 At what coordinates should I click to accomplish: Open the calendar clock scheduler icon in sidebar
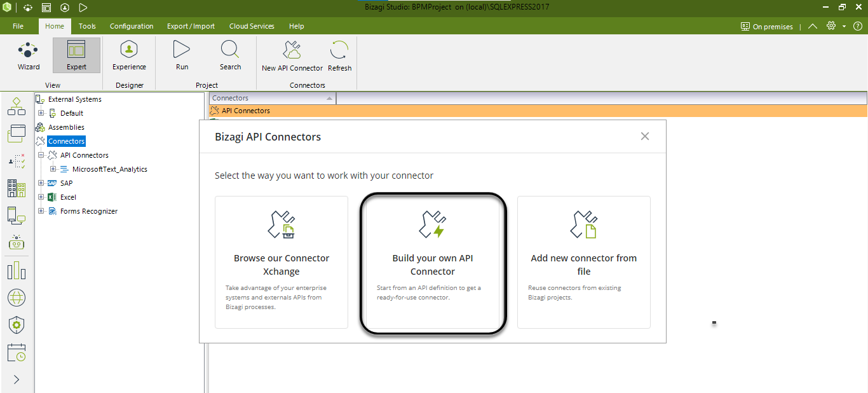[17, 352]
